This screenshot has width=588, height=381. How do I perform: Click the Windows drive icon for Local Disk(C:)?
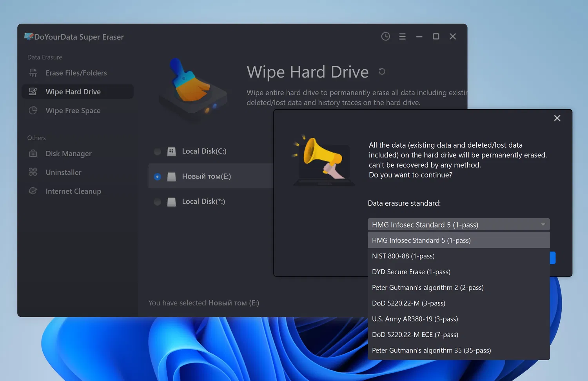(171, 152)
